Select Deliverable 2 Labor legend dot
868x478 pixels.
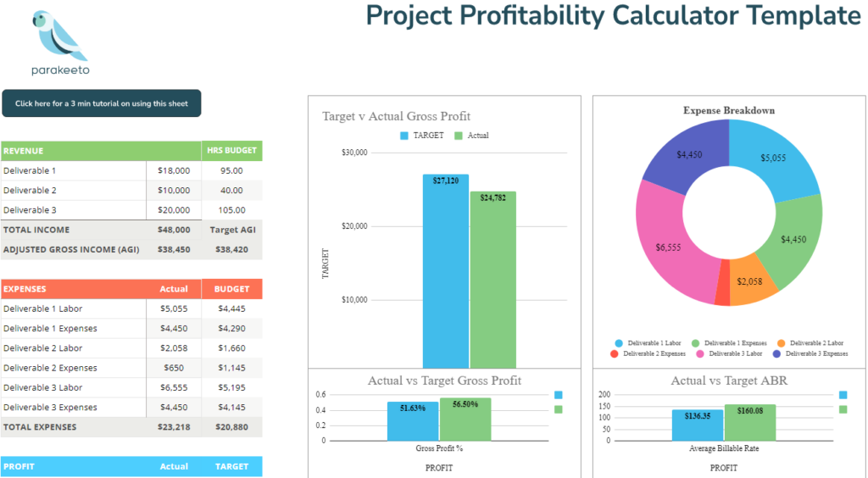pos(780,343)
